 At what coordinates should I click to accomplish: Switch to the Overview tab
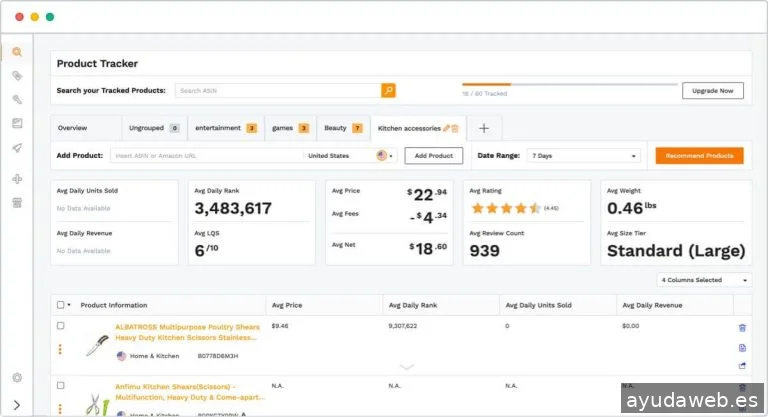73,128
